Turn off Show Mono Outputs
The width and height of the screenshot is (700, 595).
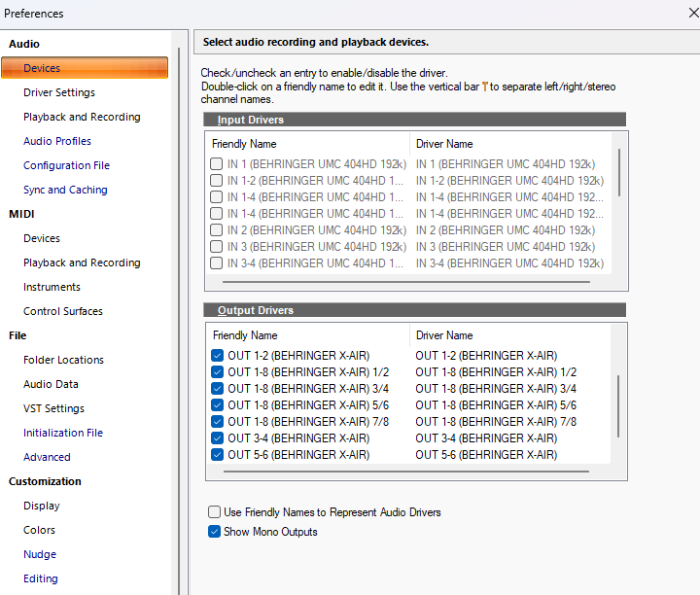[214, 532]
